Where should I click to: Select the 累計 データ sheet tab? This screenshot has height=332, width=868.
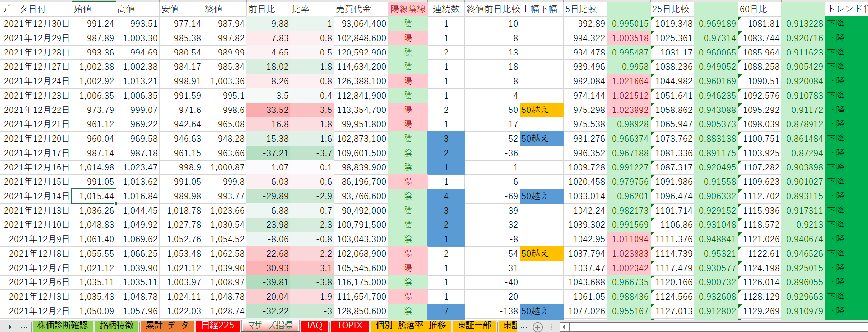click(x=167, y=326)
